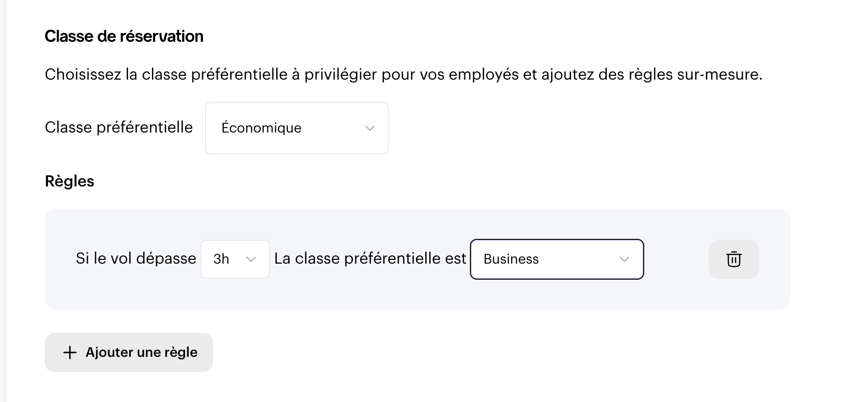Viewport: 868px width, 402px height.
Task: Expand the Business class dropdown
Action: tap(557, 259)
